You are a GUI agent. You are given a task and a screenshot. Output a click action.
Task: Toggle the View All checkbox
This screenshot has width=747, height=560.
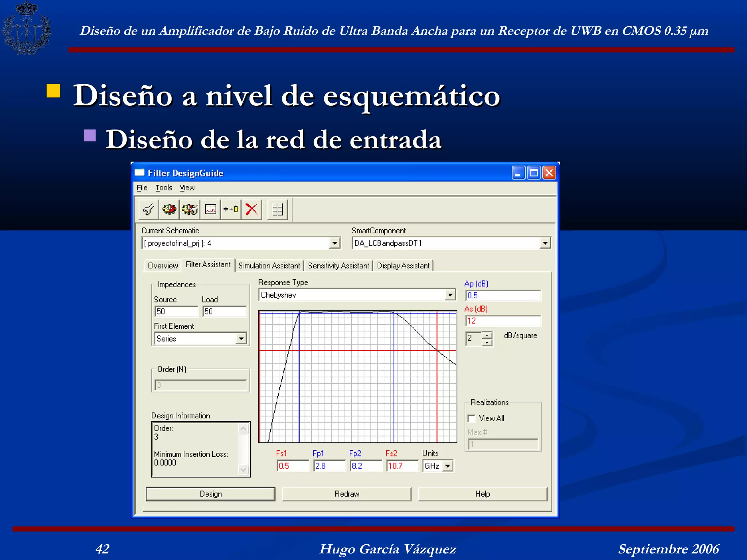pyautogui.click(x=472, y=418)
